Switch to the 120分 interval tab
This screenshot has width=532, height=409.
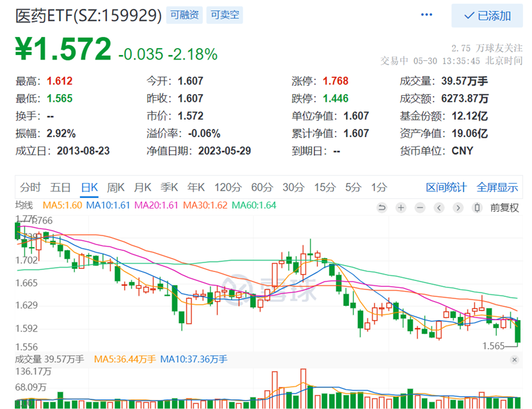(228, 187)
